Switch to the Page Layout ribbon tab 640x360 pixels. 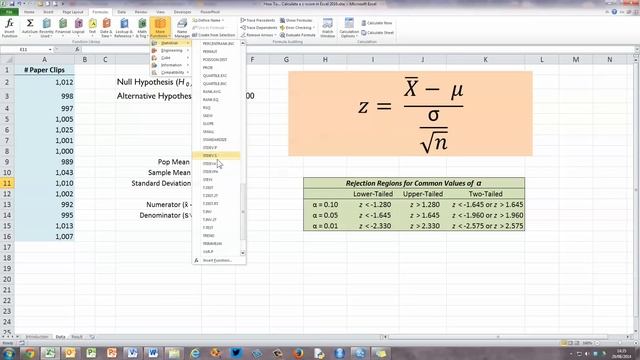coord(73,12)
